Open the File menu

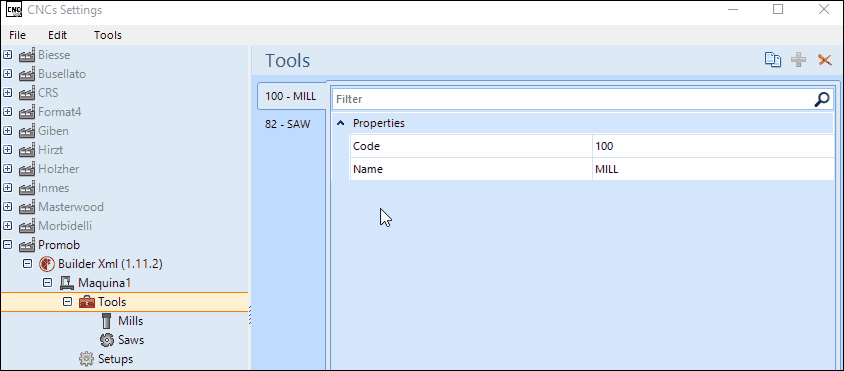click(x=17, y=35)
